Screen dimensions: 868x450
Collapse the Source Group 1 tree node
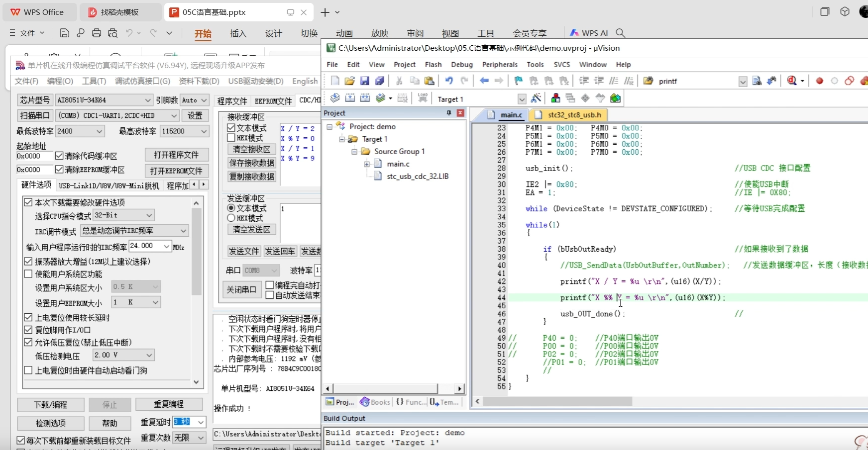point(354,151)
